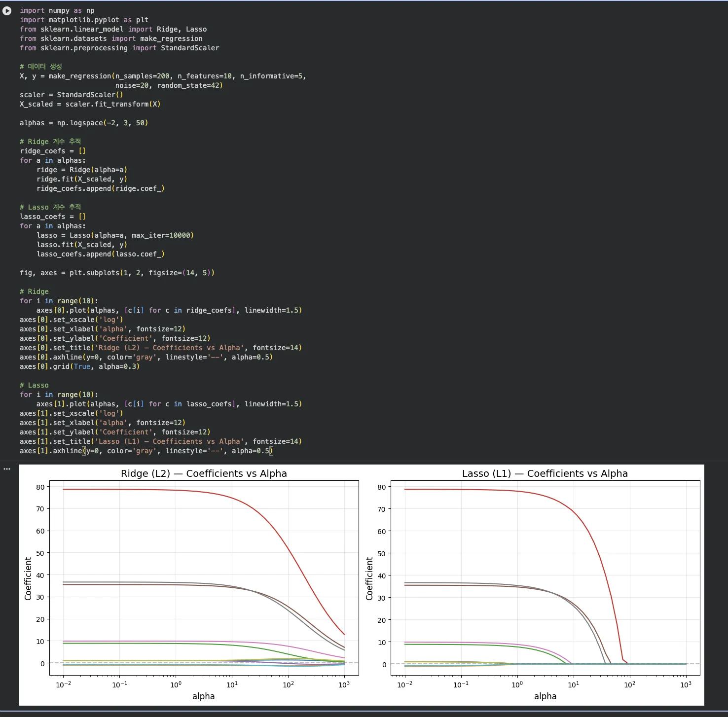Click the Ridge (L2) plot title
The width and height of the screenshot is (728, 717).
click(x=204, y=473)
